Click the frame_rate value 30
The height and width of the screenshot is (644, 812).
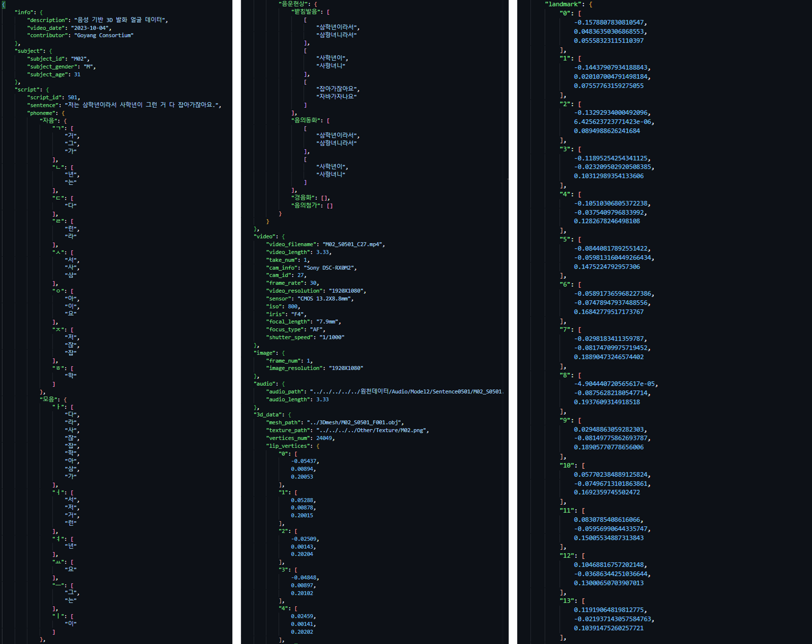(313, 283)
